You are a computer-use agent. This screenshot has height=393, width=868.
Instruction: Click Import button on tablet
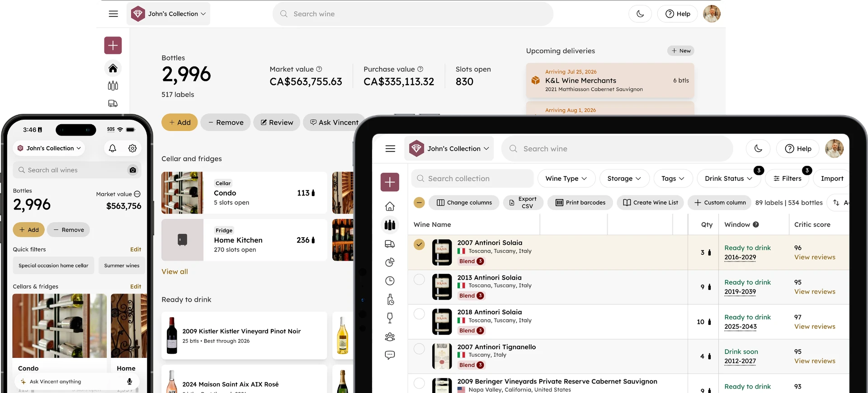pyautogui.click(x=832, y=178)
